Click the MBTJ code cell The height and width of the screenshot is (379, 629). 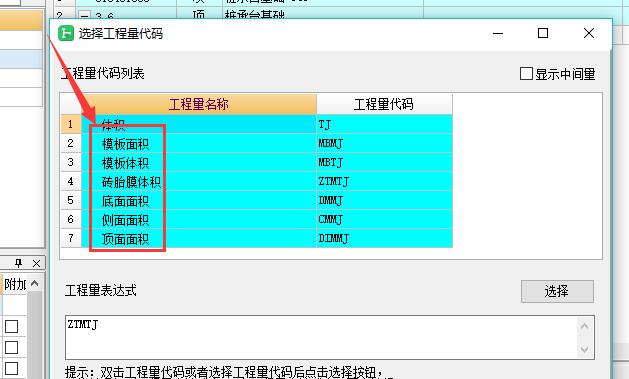pos(384,162)
